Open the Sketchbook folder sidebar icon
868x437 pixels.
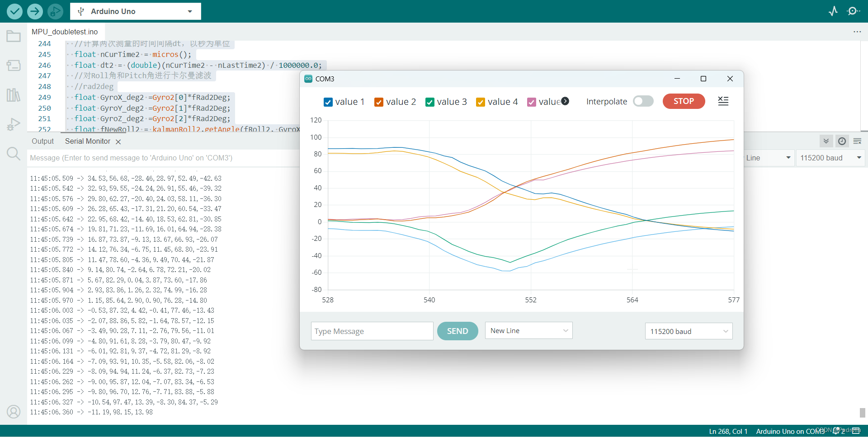click(14, 36)
